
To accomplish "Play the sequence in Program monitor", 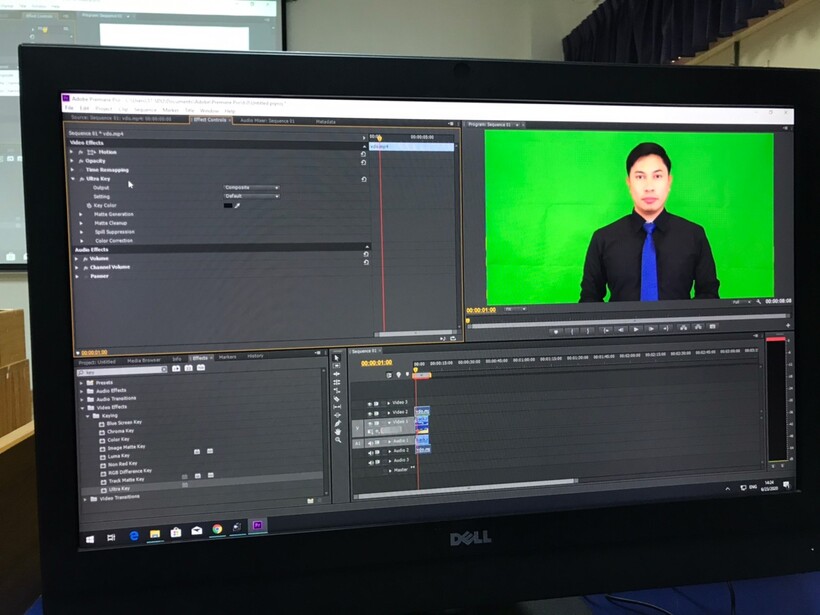I will 636,329.
